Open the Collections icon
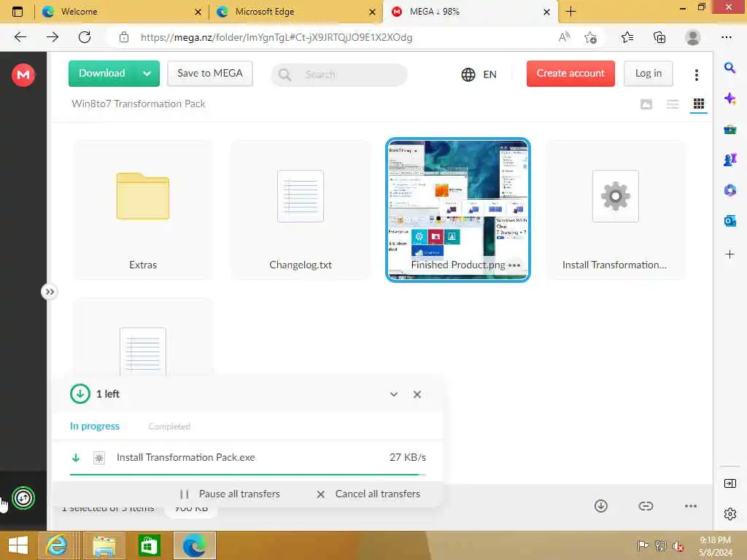This screenshot has height=560, width=747. tap(659, 37)
